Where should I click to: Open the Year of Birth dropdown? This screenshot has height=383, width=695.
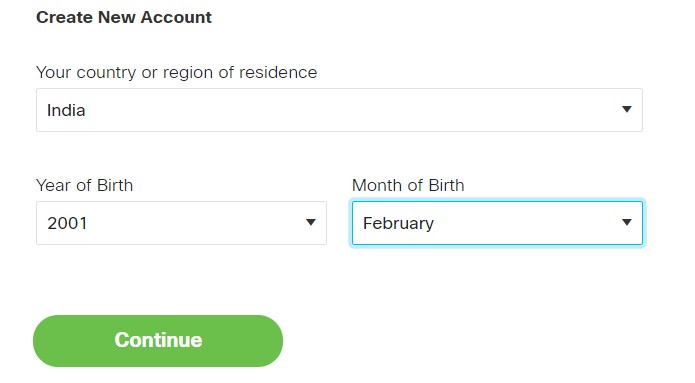pyautogui.click(x=181, y=223)
